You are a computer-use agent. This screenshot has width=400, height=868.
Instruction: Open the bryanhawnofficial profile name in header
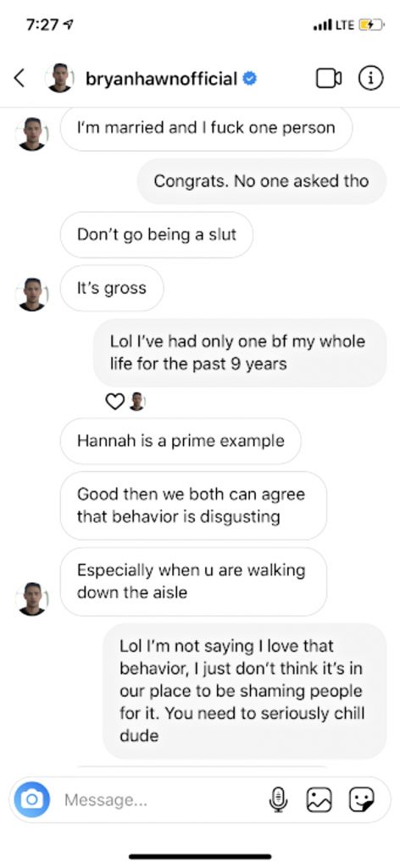pos(162,79)
